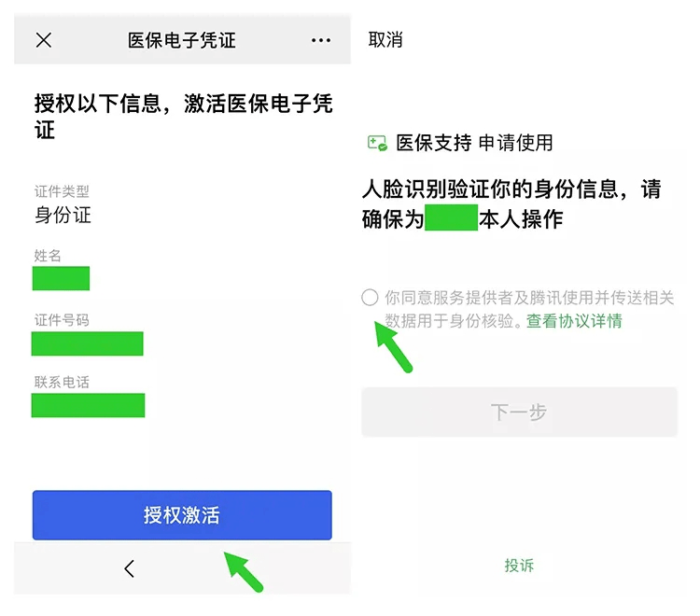Select the agreement radio button

[371, 298]
